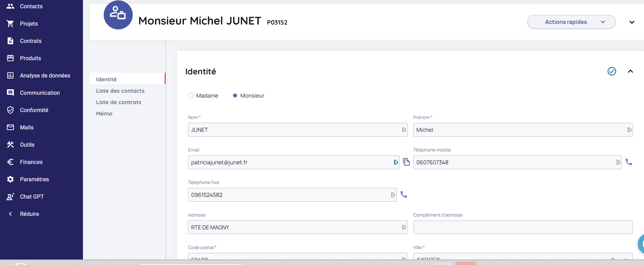
Task: Open Analyse de données in the sidebar
Action: (45, 75)
